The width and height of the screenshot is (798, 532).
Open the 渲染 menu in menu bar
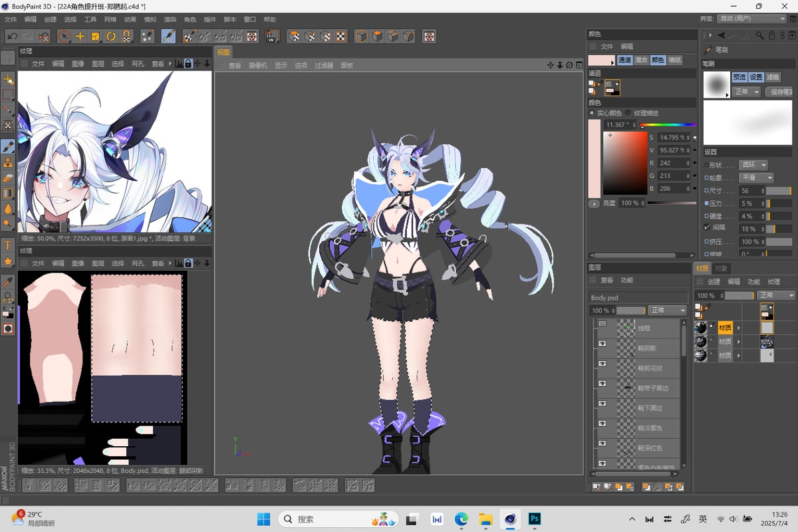click(x=170, y=20)
